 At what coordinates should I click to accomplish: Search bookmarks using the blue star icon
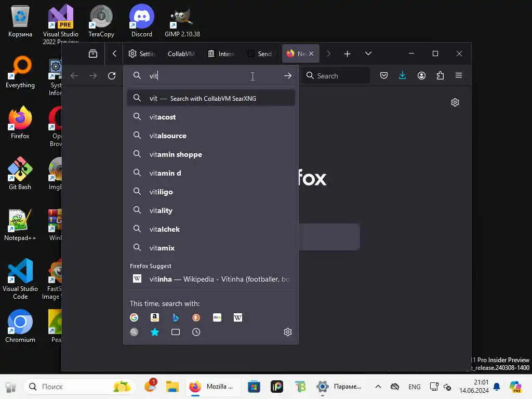pos(155,332)
